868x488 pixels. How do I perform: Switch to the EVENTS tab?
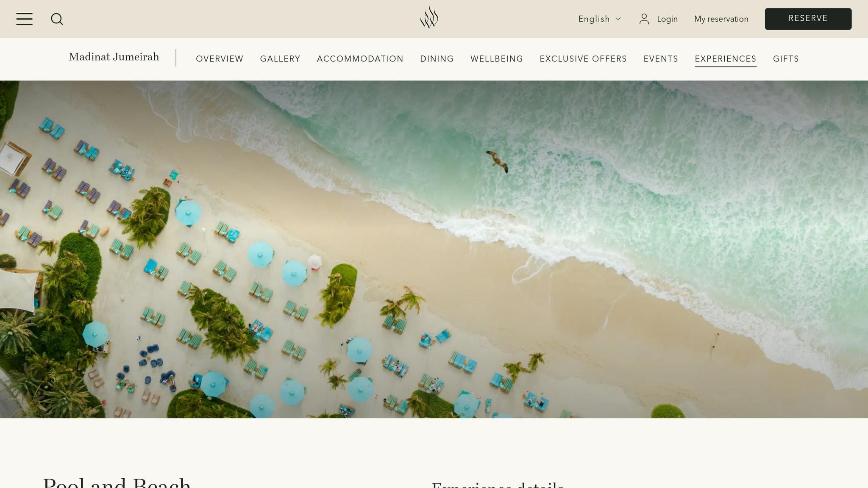(x=661, y=59)
